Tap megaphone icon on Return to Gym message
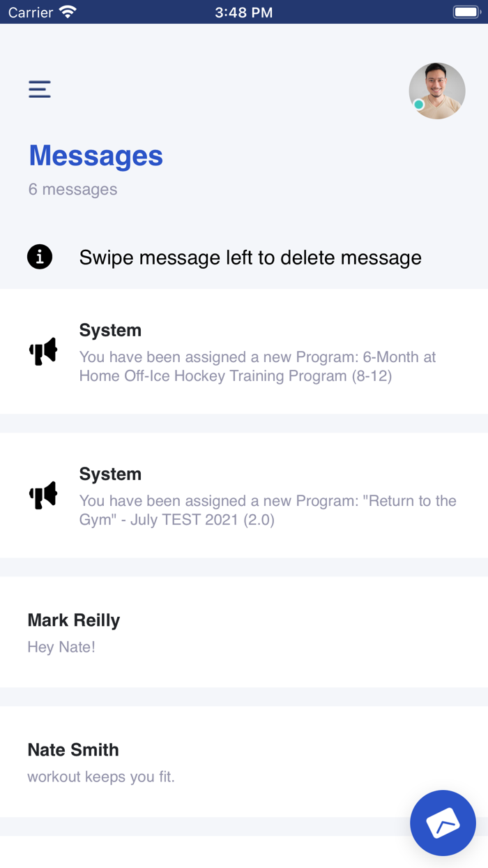The height and width of the screenshot is (868, 488). [43, 495]
